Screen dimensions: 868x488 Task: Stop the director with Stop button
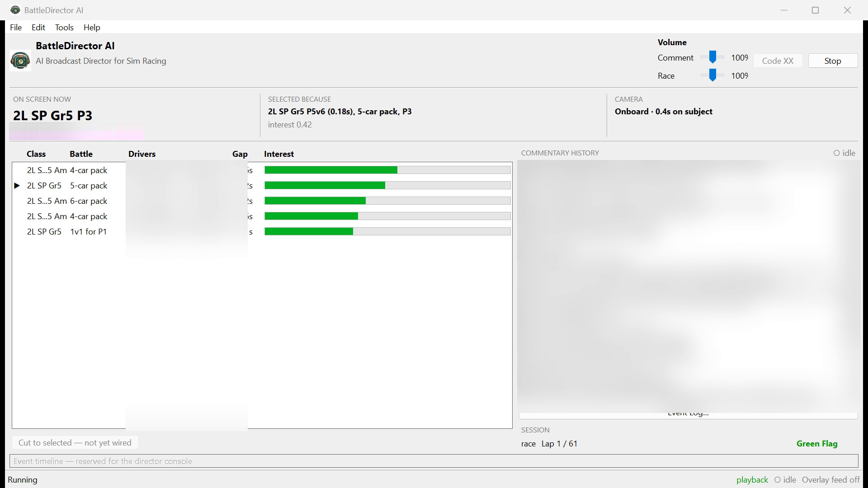[x=833, y=61]
